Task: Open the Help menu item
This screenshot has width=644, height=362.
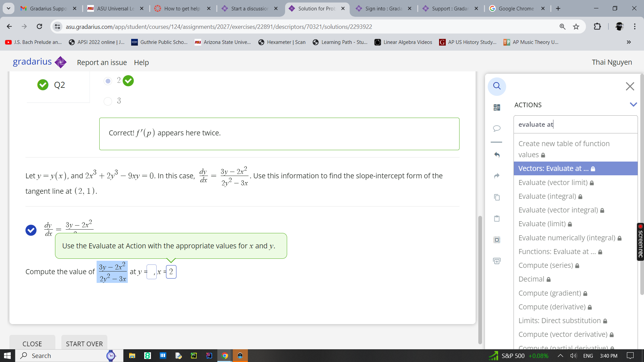Action: 141,62
